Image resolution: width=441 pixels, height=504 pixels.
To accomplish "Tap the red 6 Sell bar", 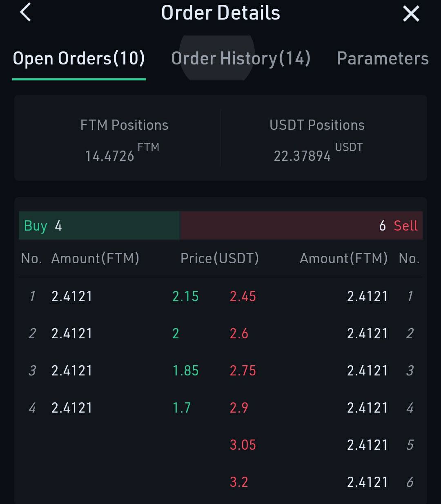I will coord(301,226).
